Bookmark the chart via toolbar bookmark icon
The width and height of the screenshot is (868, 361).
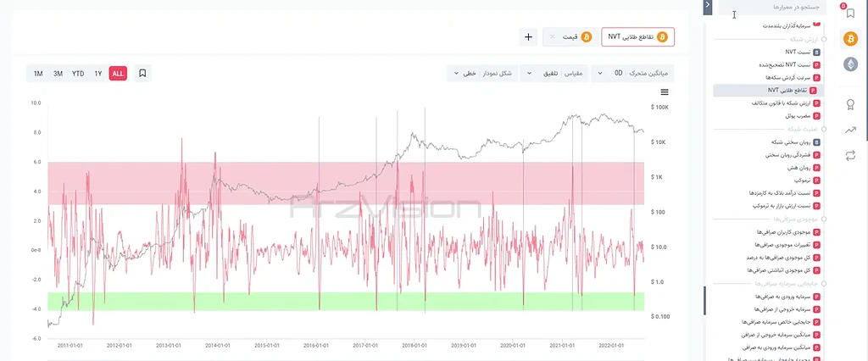pyautogui.click(x=142, y=73)
